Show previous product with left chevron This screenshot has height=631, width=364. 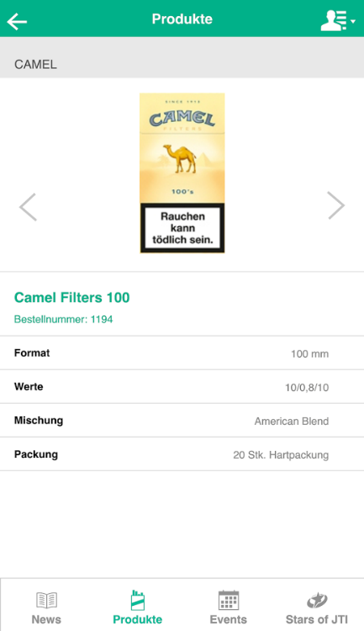(28, 207)
